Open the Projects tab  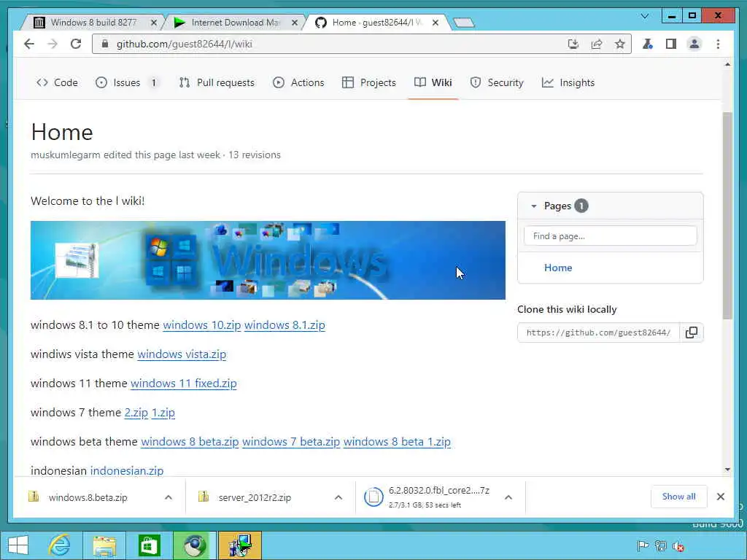[369, 82]
